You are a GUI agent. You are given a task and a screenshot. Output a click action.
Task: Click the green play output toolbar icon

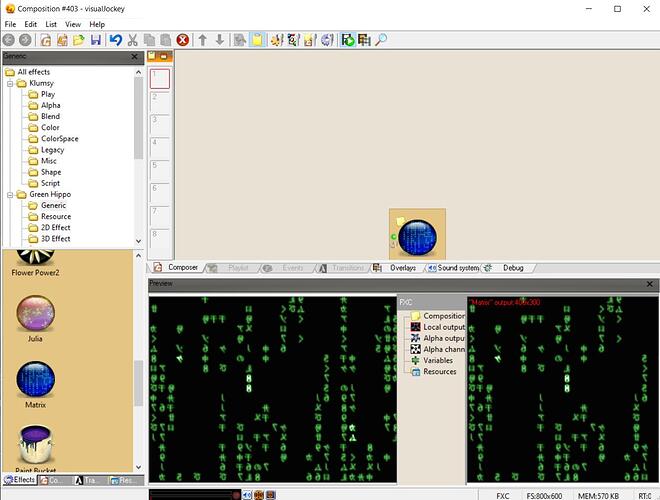point(348,40)
